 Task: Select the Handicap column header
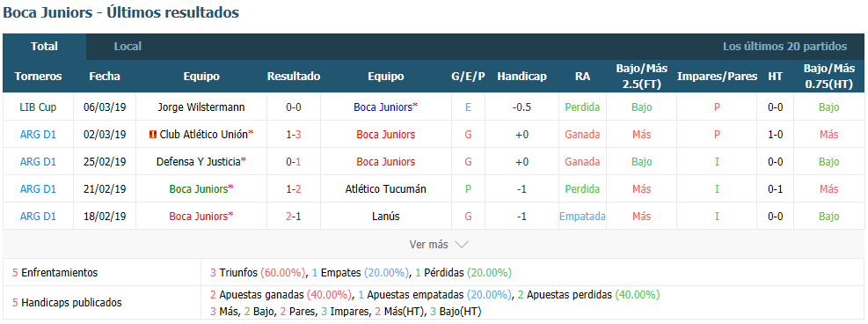coord(522,77)
